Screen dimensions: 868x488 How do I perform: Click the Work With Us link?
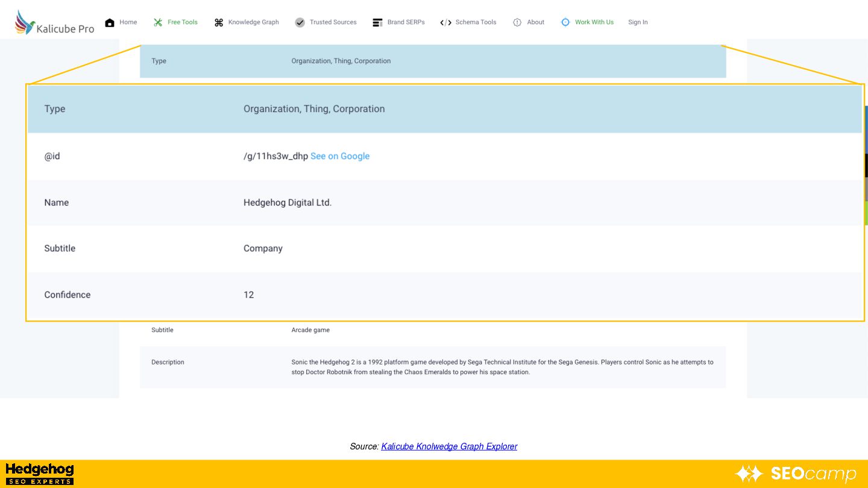click(594, 22)
